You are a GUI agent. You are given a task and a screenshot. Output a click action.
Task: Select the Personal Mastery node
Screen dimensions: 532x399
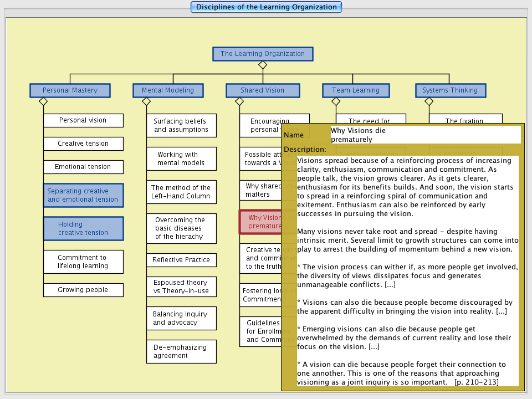pyautogui.click(x=70, y=90)
